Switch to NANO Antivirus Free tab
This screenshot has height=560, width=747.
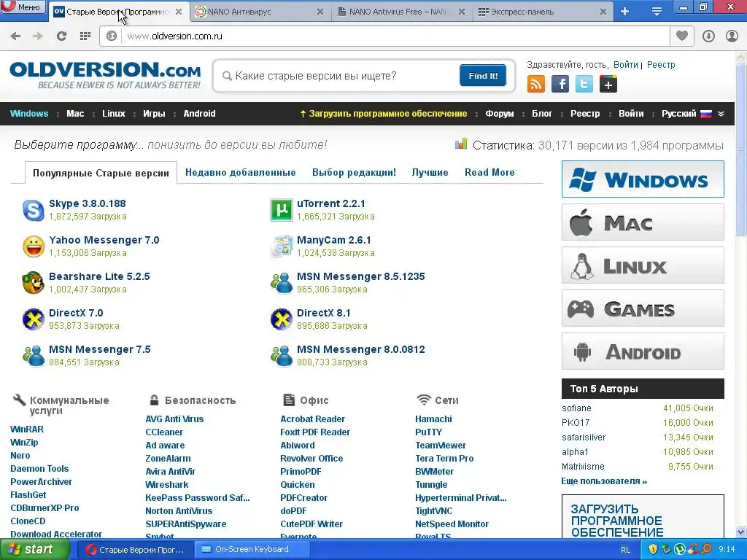401,12
